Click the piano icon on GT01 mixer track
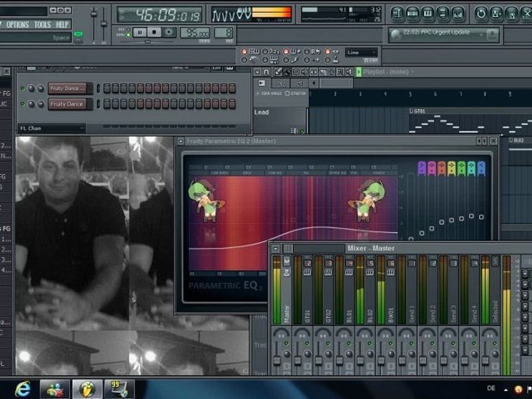 tap(307, 273)
